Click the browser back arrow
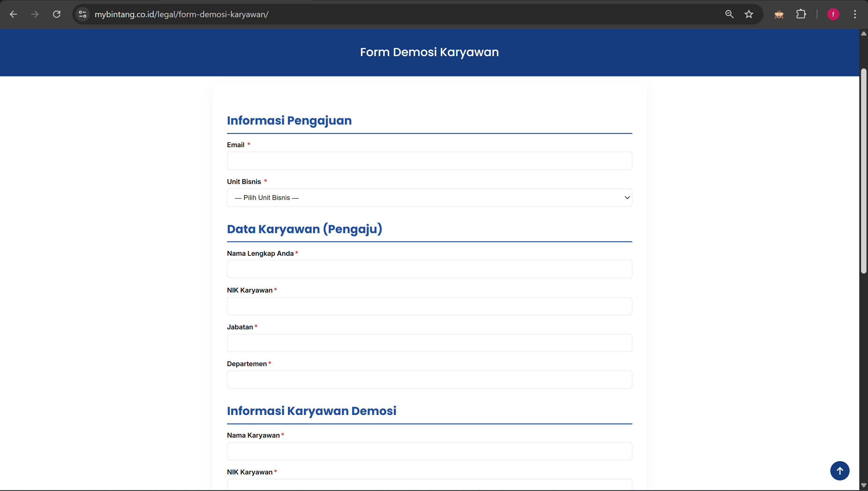868x491 pixels. tap(13, 14)
